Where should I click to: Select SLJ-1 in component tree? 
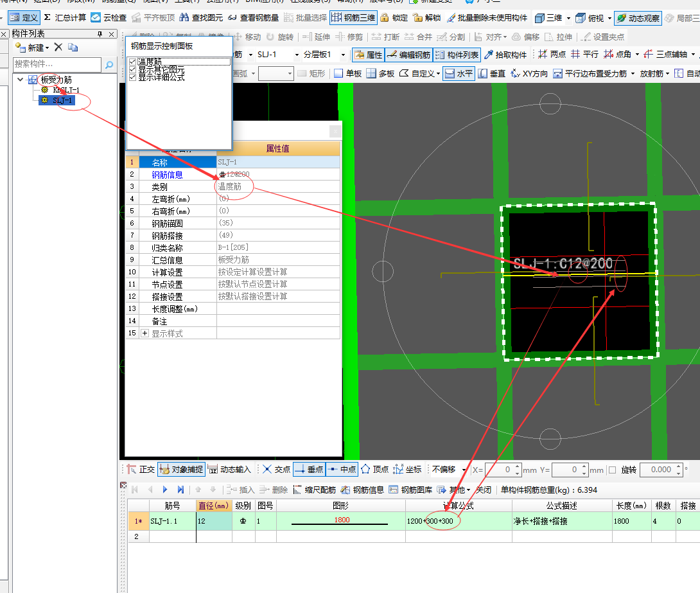62,100
